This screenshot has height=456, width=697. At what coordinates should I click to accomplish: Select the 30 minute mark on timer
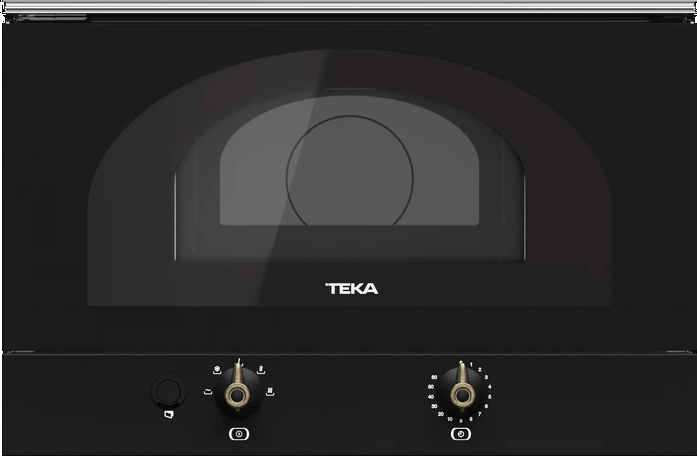click(432, 404)
